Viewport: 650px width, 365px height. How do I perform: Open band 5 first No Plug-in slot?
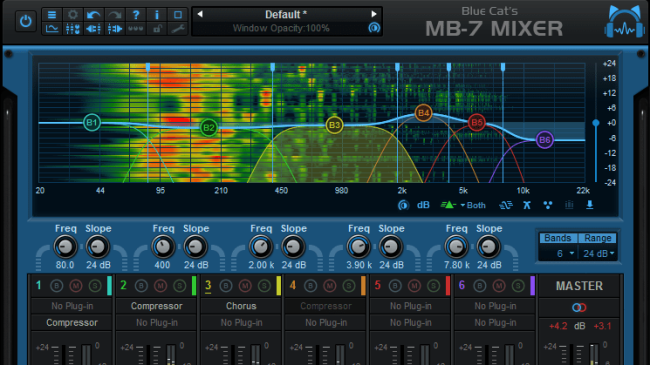[410, 306]
